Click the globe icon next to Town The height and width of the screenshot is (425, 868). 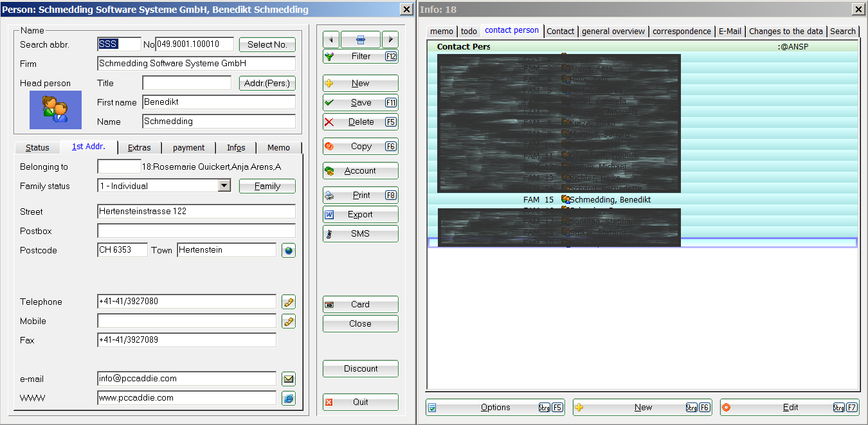pyautogui.click(x=289, y=251)
